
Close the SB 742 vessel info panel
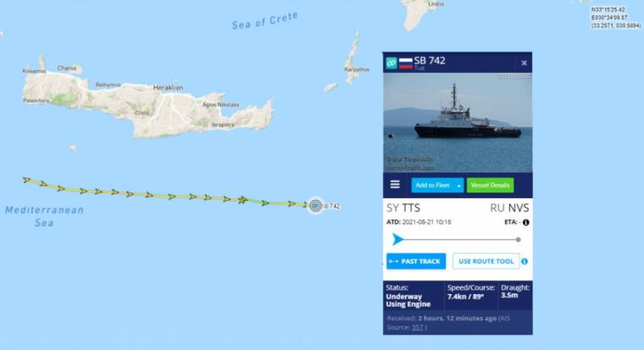(524, 63)
